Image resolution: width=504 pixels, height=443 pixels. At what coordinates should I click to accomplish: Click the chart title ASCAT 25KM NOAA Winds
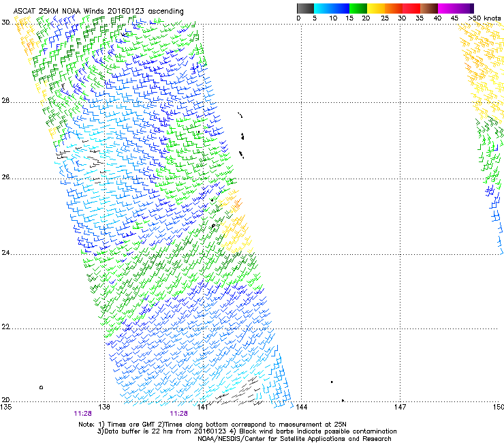click(x=98, y=12)
